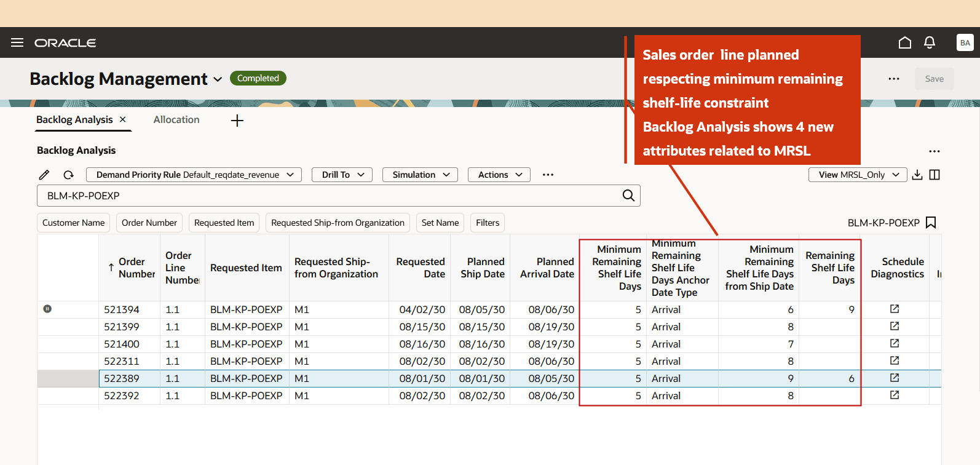
Task: Expand the Backlog Management title dropdown
Action: (218, 79)
